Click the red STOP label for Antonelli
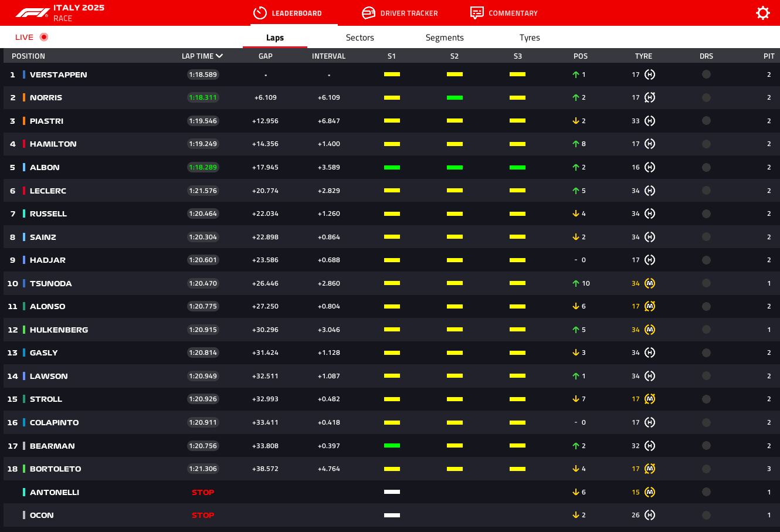Image resolution: width=780 pixels, height=532 pixels. [x=203, y=492]
